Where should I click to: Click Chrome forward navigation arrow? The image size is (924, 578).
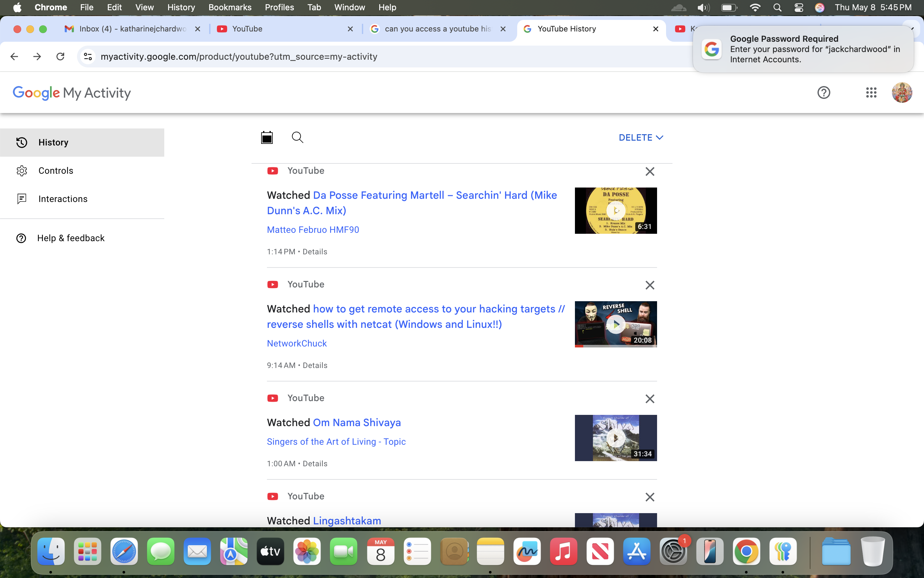37,57
